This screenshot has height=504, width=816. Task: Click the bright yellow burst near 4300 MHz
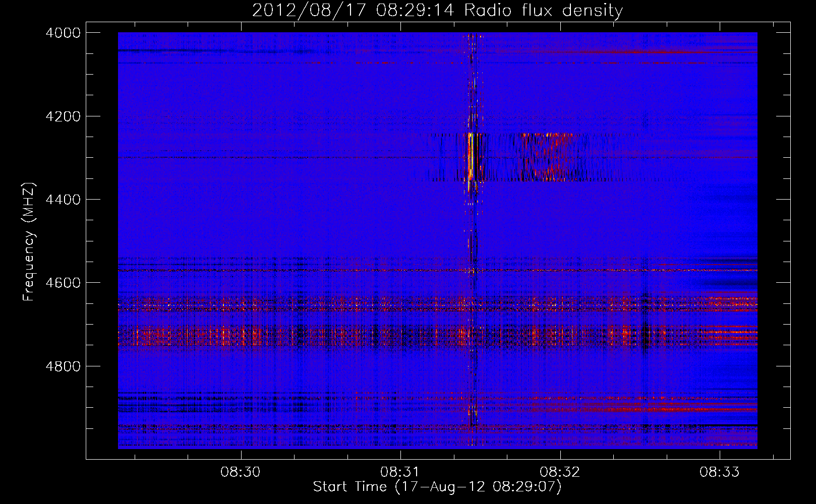471,156
